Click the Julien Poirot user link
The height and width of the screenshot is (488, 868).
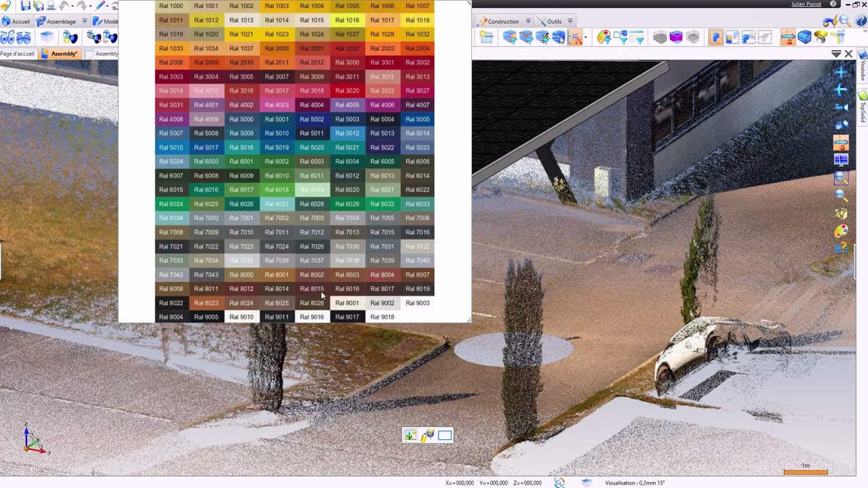[x=806, y=4]
